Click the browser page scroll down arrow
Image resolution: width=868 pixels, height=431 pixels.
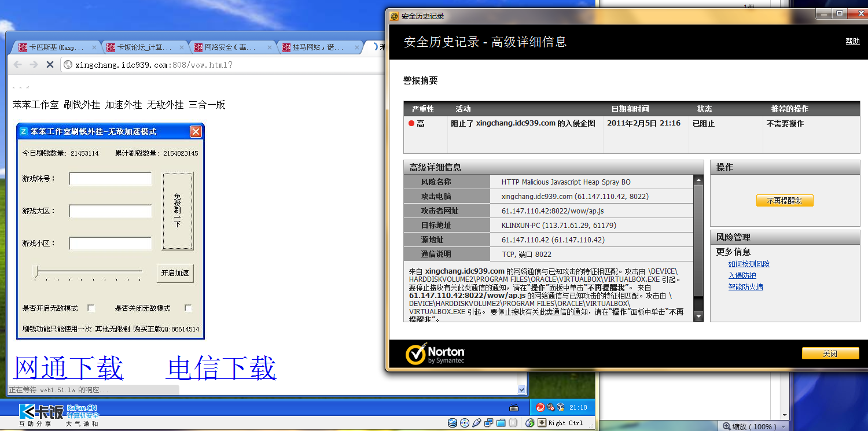[521, 390]
